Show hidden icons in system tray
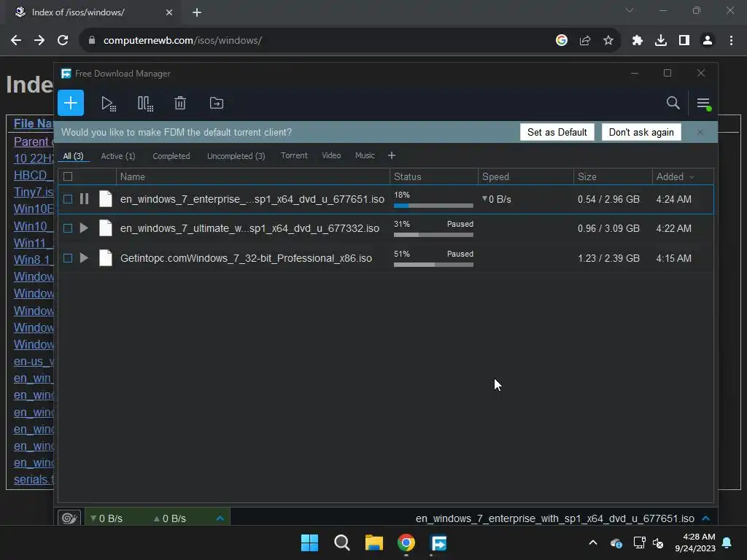The width and height of the screenshot is (747, 560). pyautogui.click(x=592, y=542)
